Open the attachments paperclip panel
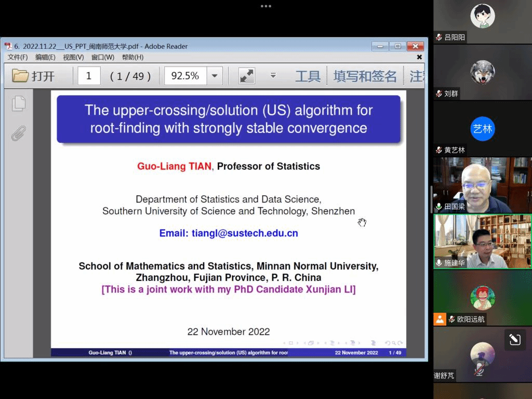 point(19,134)
